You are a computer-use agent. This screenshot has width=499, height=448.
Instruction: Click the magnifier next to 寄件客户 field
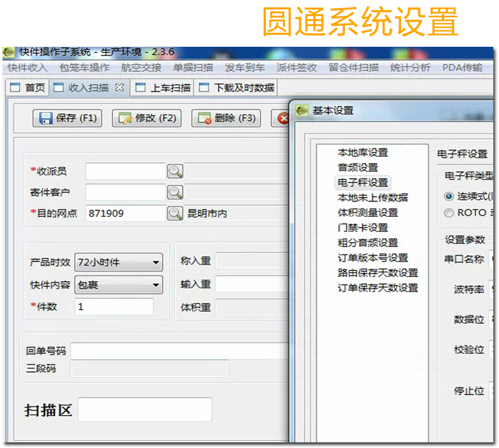[x=175, y=192]
